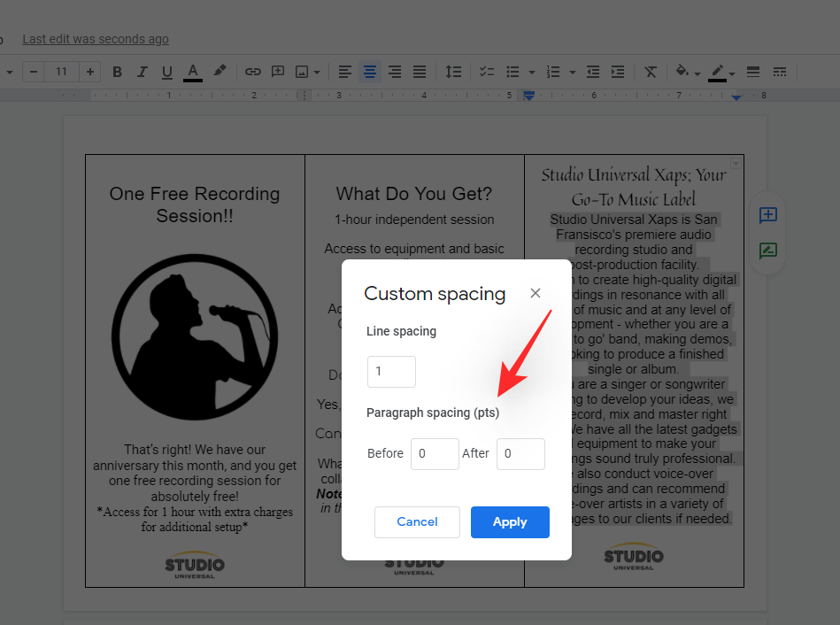Open the text color picker
Screen dimensions: 840x625
192,72
